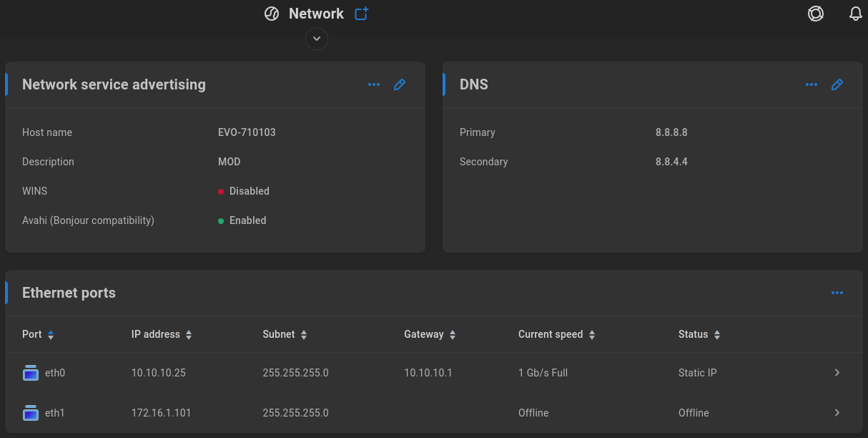Sort the table by the Current speed column
The height and width of the screenshot is (438, 868).
[557, 334]
